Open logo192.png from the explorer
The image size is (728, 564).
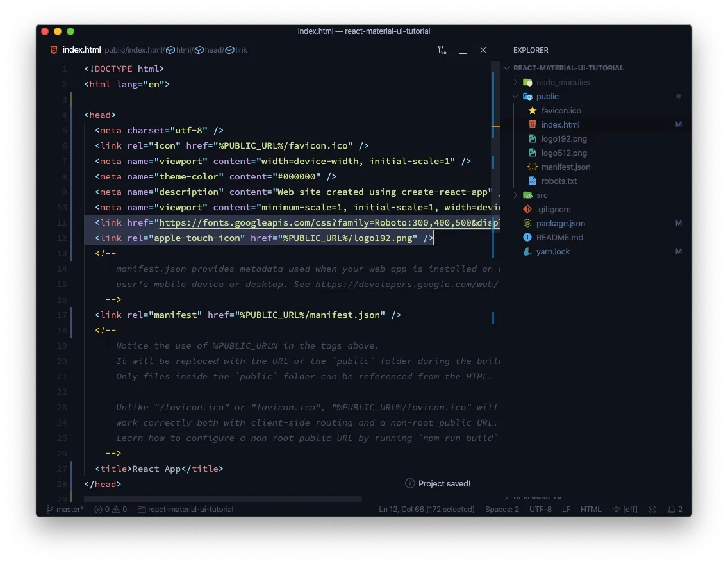coord(564,139)
